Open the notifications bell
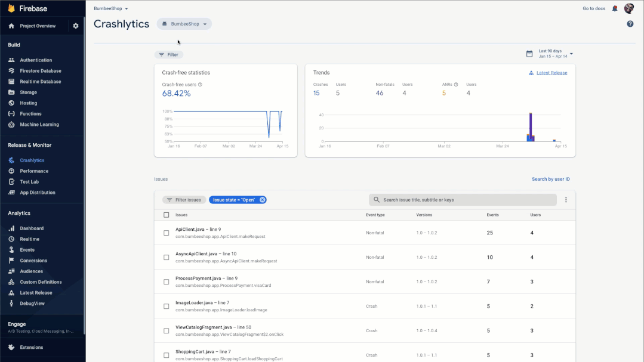Screen dimensions: 644x362 coord(615,8)
